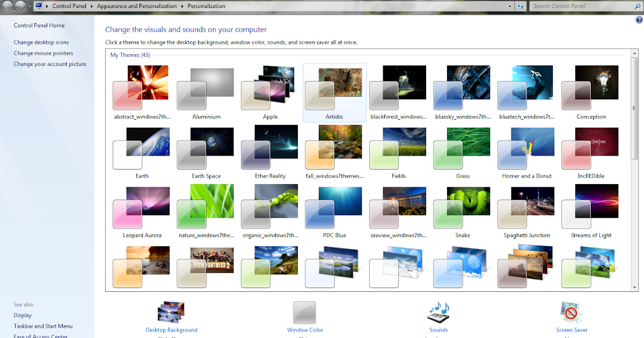Open the Display link under See also

[23, 315]
